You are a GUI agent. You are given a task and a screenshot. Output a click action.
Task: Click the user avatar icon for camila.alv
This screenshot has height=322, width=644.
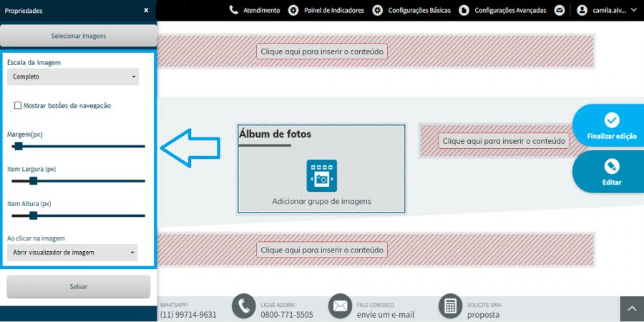(582, 10)
